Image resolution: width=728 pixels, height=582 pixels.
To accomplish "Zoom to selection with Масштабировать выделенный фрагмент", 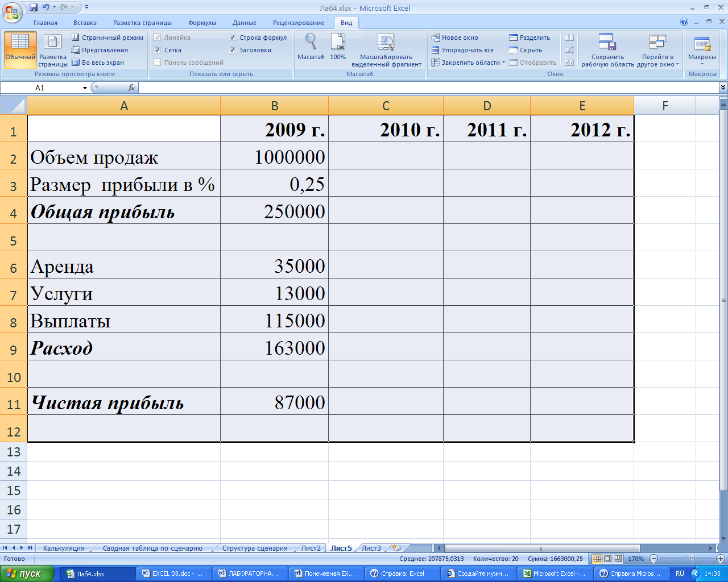I will (386, 50).
